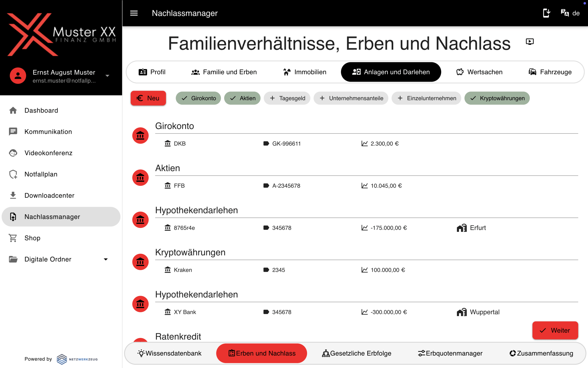Expand the Digitale Ordner submenu arrow
This screenshot has width=588, height=368.
[x=106, y=259]
